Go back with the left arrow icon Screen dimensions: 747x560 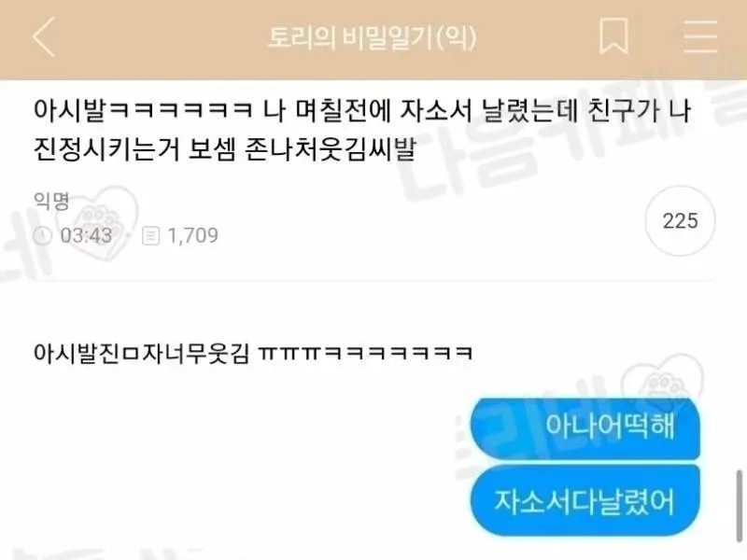coord(44,36)
